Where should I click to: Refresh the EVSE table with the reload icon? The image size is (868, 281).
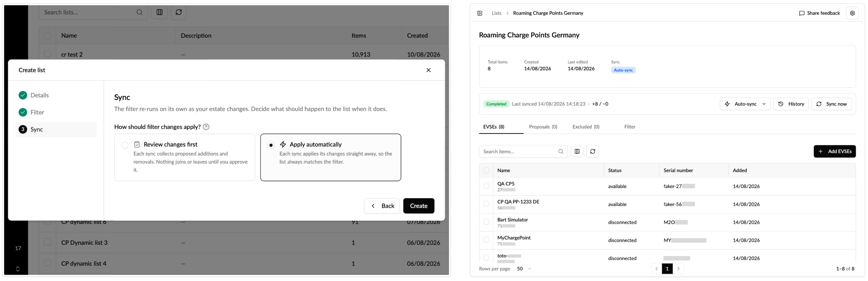[x=593, y=152]
